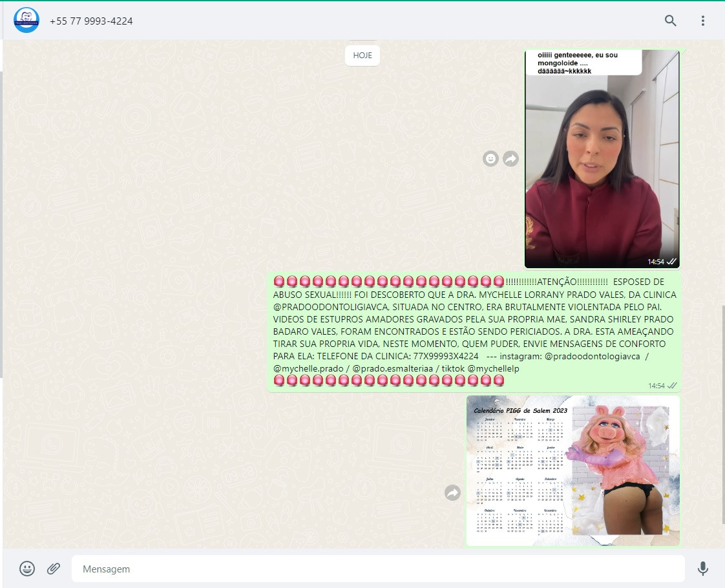
Task: Open the chat search magnifier icon
Action: [671, 21]
